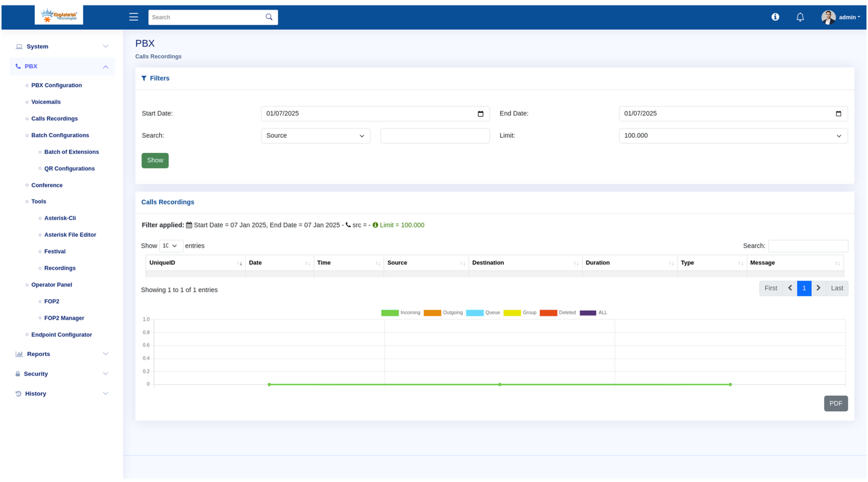Open the Show entries count dropdown
This screenshot has height=482, width=868.
pyautogui.click(x=171, y=246)
